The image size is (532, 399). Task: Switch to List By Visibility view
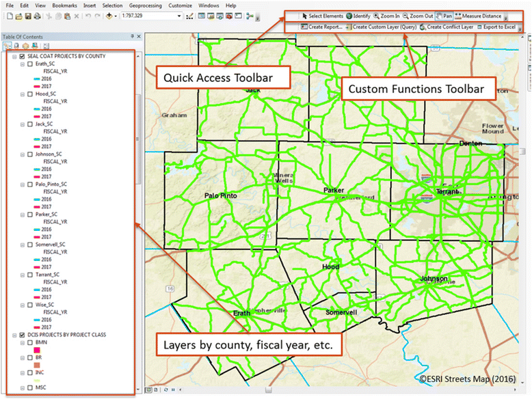click(25, 46)
